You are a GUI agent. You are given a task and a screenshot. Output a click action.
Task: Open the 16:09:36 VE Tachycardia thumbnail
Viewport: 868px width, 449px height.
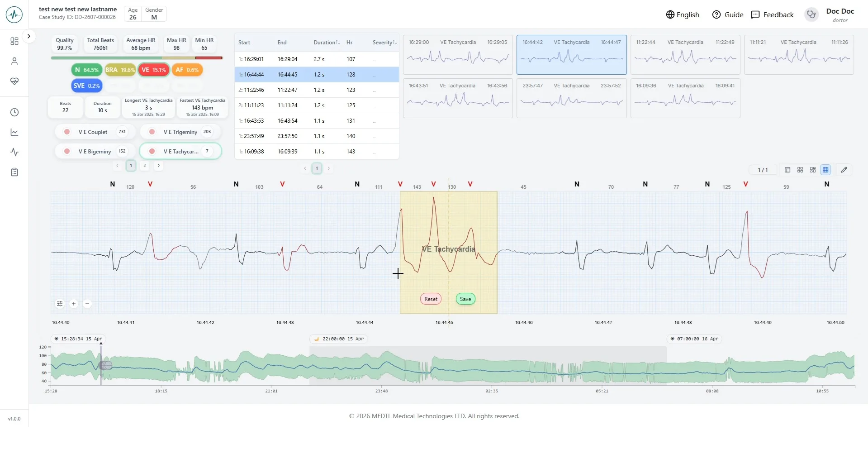685,98
